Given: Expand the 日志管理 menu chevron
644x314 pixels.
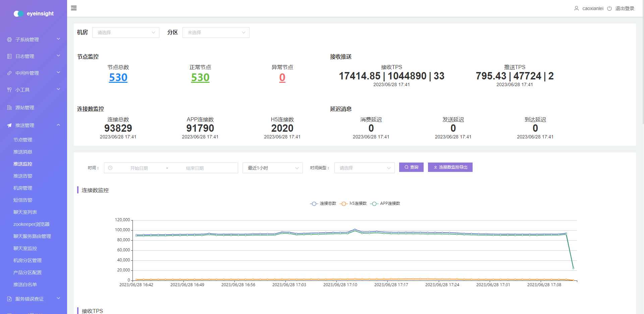Looking at the screenshot, I should tap(58, 56).
